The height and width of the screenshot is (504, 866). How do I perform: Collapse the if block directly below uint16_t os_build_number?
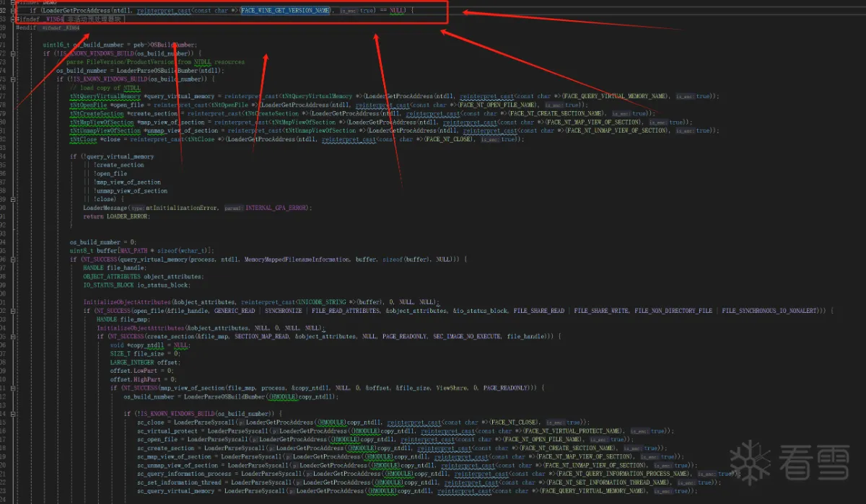click(13, 53)
